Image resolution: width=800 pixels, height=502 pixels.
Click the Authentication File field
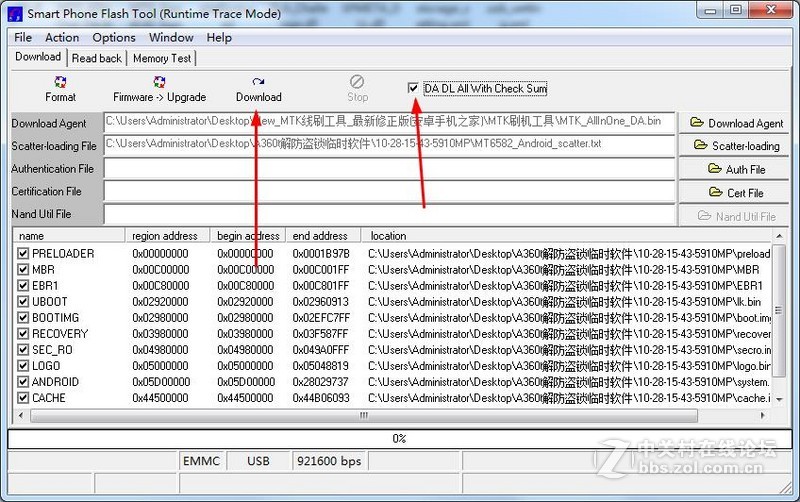[389, 168]
